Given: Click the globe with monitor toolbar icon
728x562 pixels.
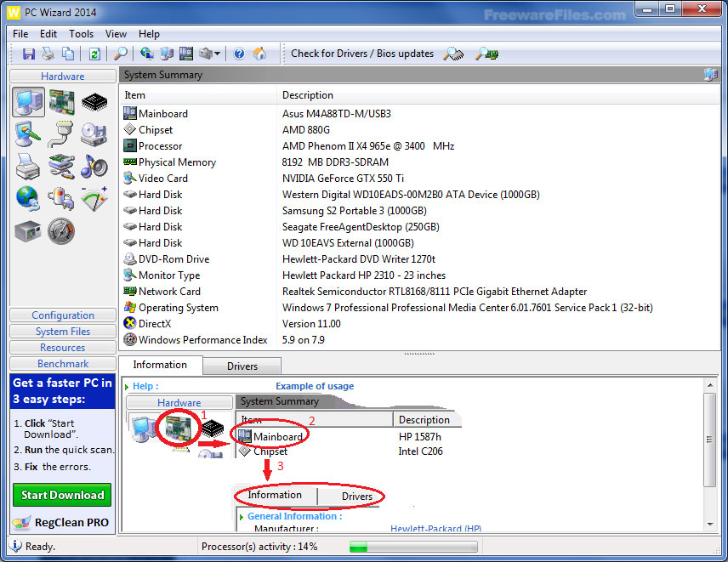Looking at the screenshot, I should (147, 54).
